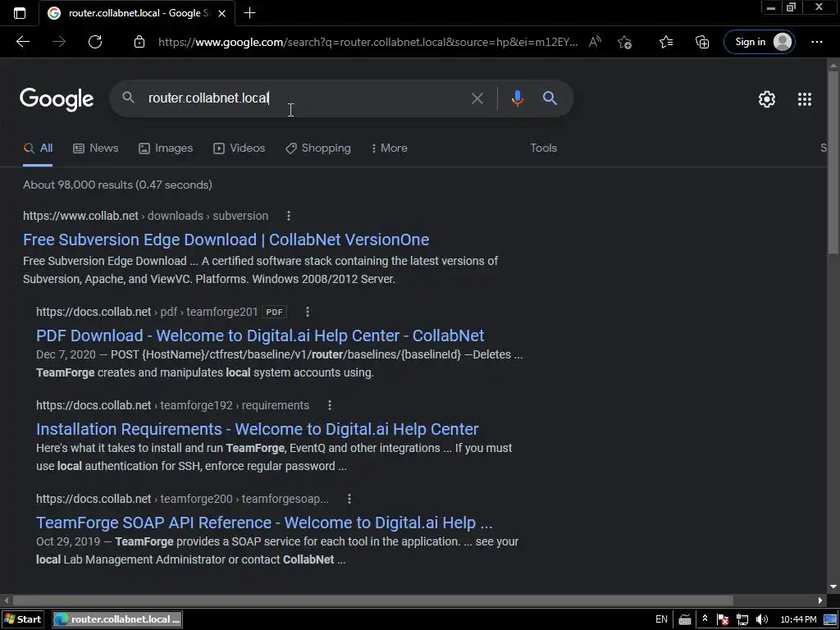Screen dimensions: 840x630
Task: Go back to the previous page
Action: click(23, 42)
